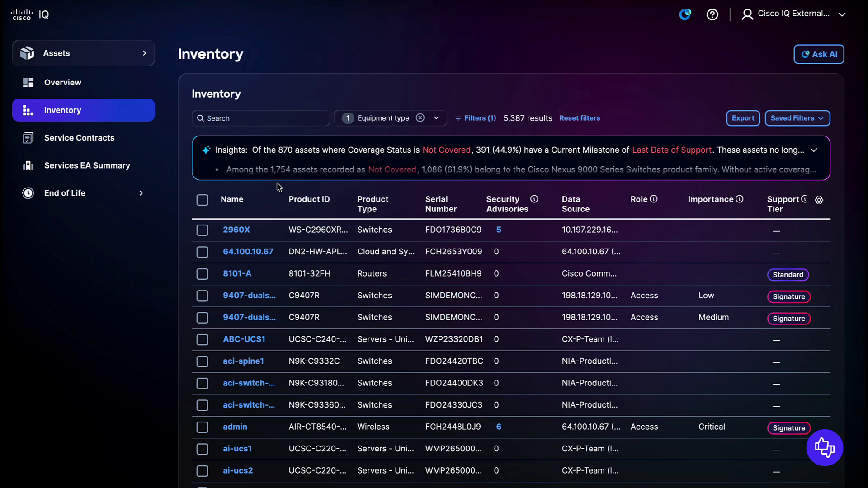Click the Standard support tier badge
This screenshot has height=488, width=868.
[x=788, y=275]
